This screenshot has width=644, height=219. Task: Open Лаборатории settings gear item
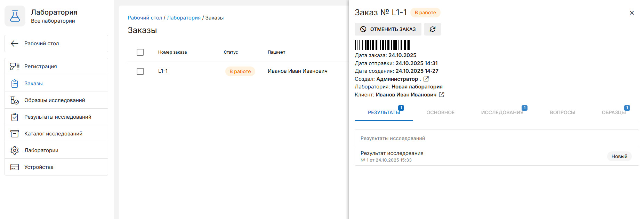[41, 150]
